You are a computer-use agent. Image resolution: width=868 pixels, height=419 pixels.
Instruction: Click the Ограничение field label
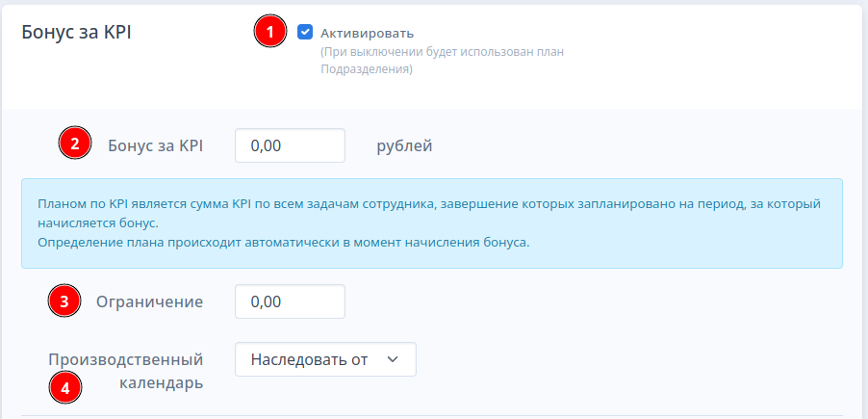[x=149, y=302]
